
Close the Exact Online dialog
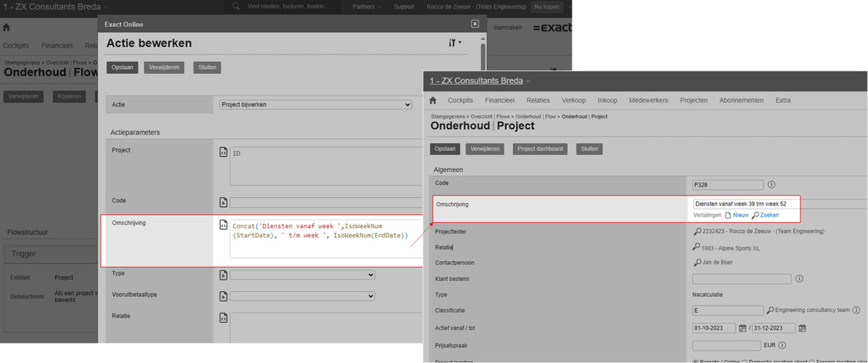475,24
